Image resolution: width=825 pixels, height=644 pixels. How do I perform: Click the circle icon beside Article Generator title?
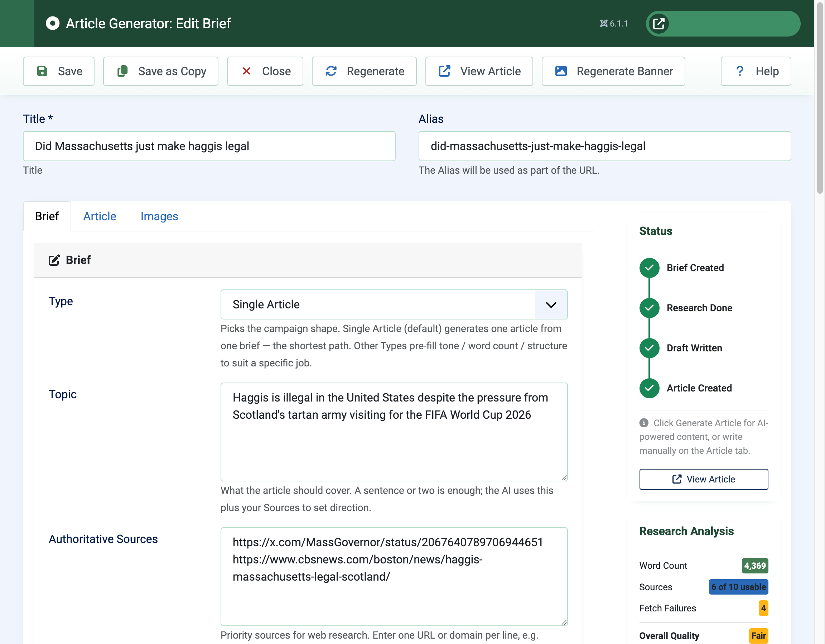(53, 23)
